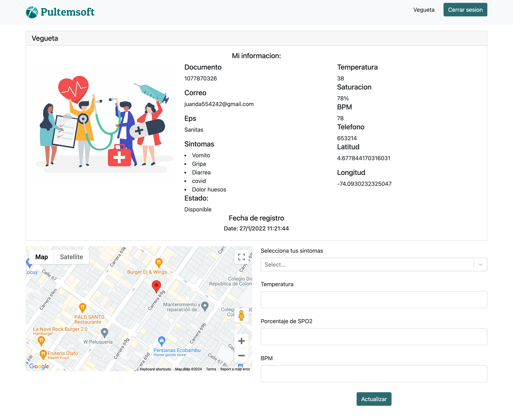Click Persianas Ecobambu map label

coord(177,350)
